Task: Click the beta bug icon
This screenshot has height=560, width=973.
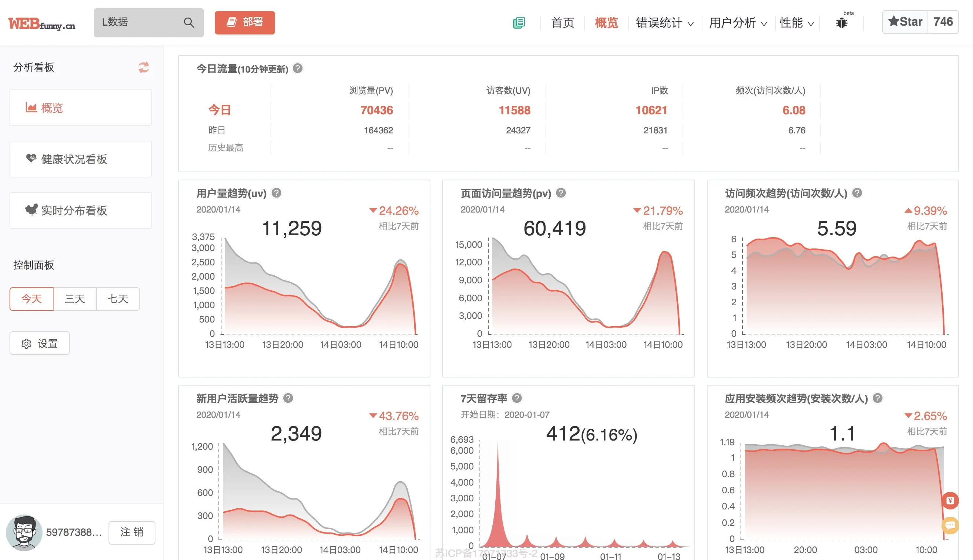Action: click(841, 23)
